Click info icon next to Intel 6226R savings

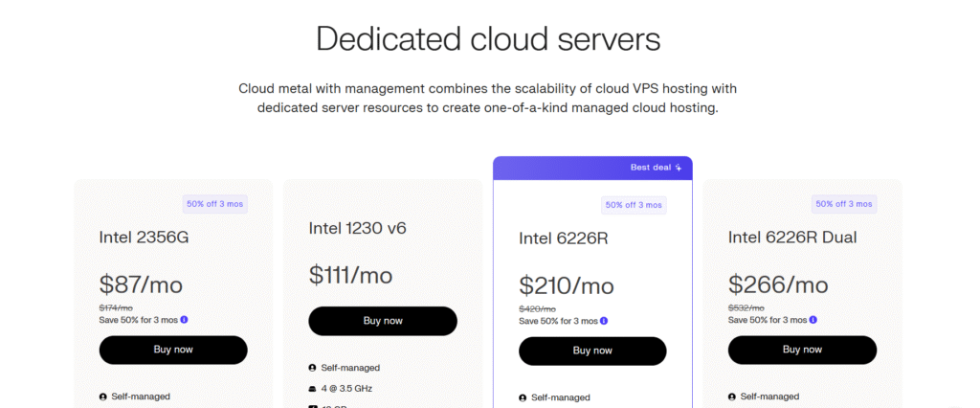604,321
